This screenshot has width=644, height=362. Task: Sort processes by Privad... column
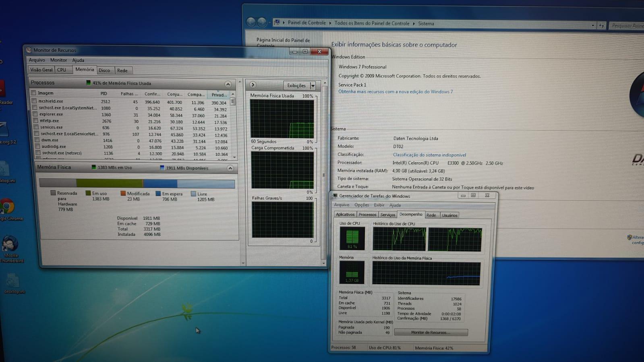[219, 95]
